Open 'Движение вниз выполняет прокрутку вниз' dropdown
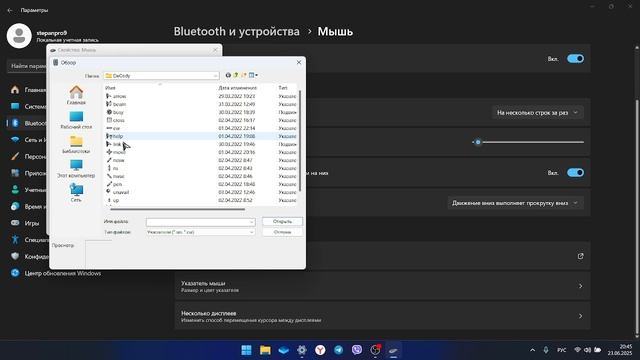Viewport: 640px width, 360px height. pos(515,203)
